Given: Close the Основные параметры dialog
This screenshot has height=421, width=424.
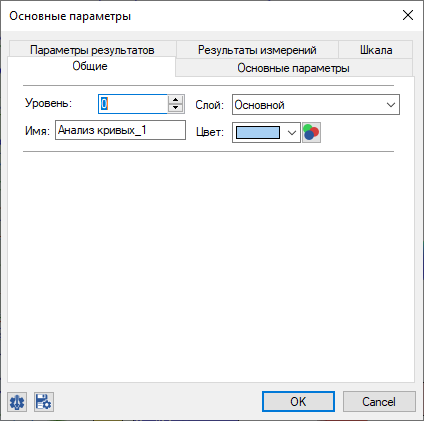Looking at the screenshot, I should (x=408, y=15).
